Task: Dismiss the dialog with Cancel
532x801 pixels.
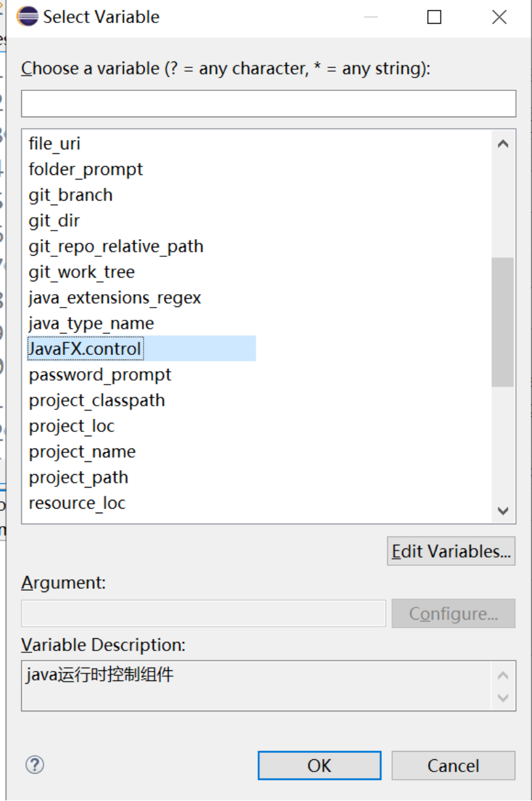Action: [453, 765]
